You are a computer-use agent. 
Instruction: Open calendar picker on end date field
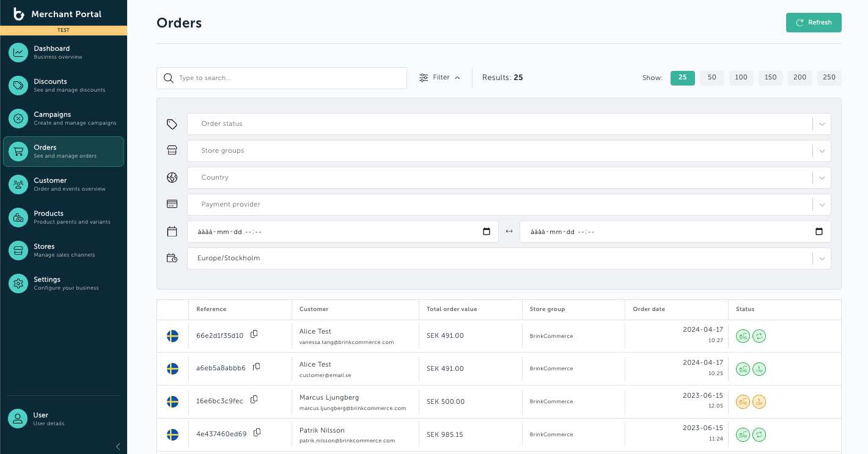[819, 232]
